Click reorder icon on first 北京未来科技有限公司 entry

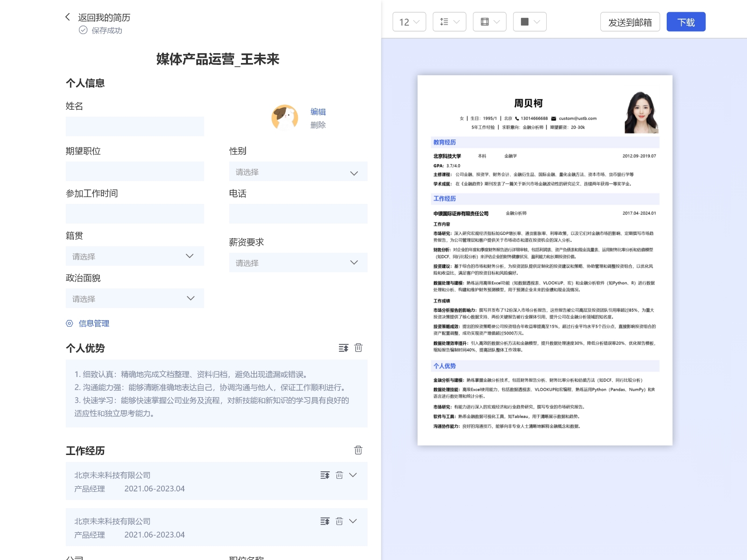coord(325,475)
